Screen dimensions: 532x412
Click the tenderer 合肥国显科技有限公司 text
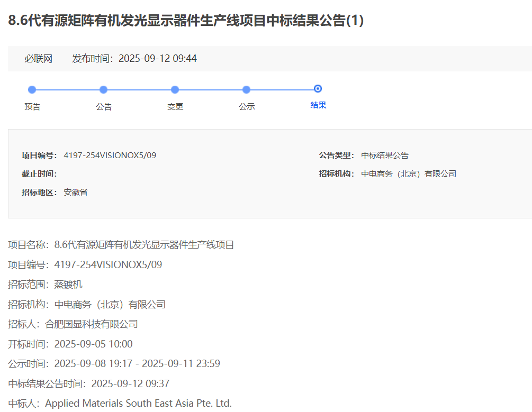[92, 324]
